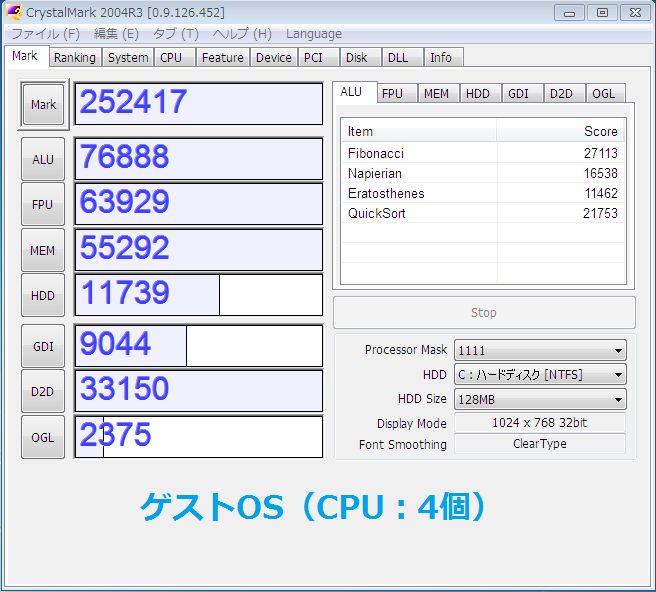Run the HDD benchmark button
This screenshot has width=656, height=592.
click(43, 295)
